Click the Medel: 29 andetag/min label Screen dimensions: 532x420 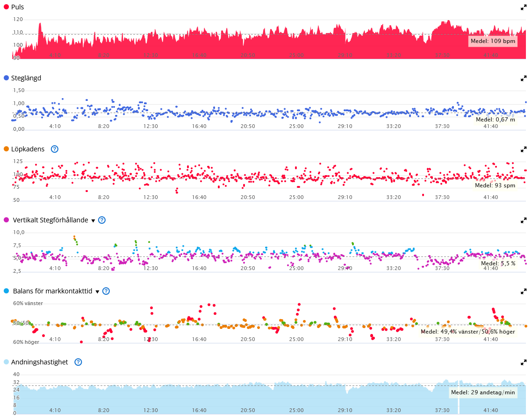pyautogui.click(x=483, y=392)
